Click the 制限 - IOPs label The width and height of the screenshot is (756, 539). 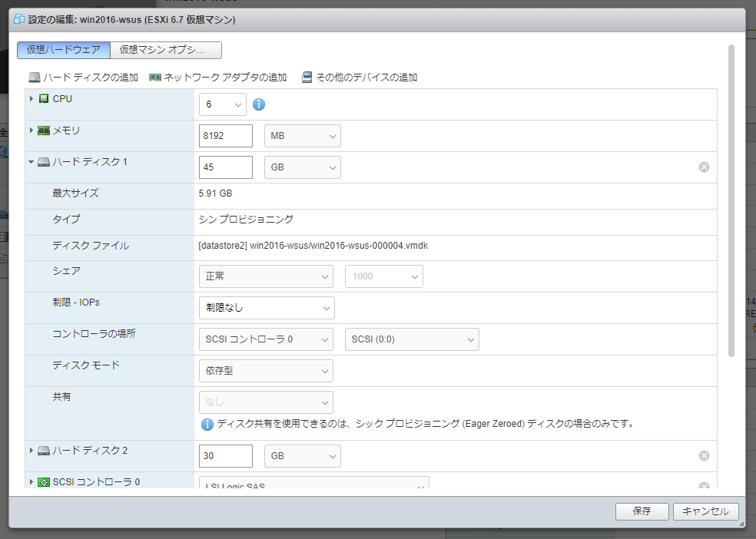(x=76, y=303)
